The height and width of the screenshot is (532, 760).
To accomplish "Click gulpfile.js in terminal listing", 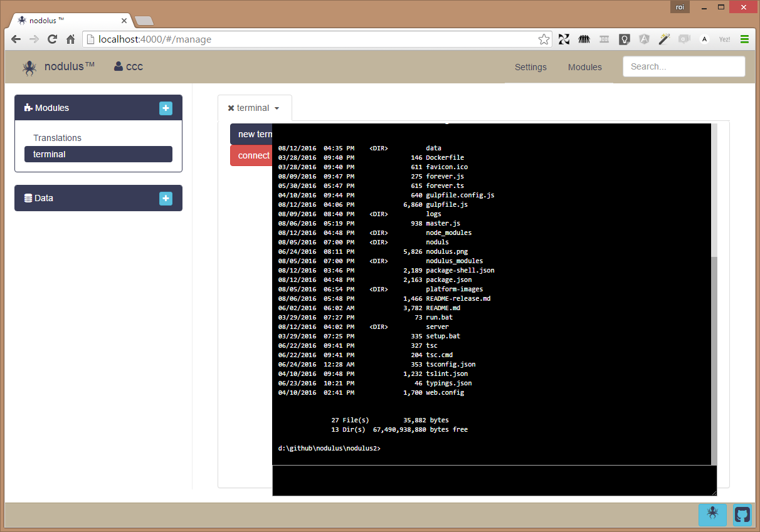I will tap(446, 205).
